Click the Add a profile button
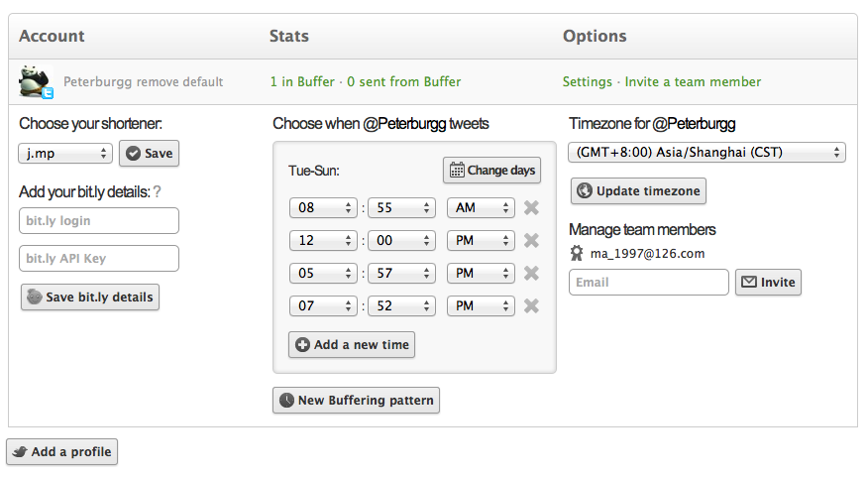 61,451
